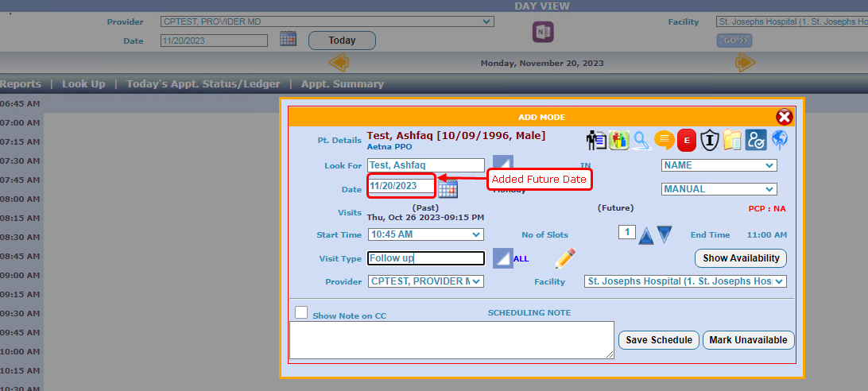Click the Scheduling Note text area
The width and height of the screenshot is (868, 391).
[451, 340]
